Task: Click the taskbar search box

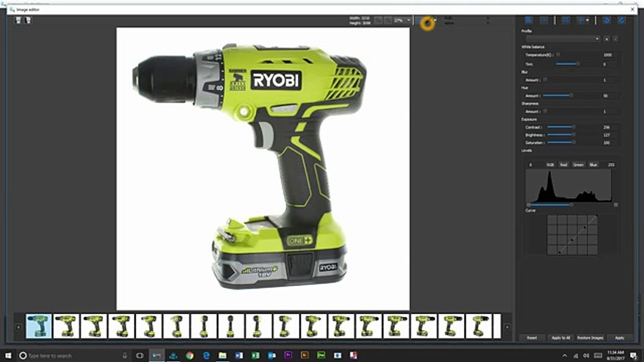Action: [x=73, y=355]
